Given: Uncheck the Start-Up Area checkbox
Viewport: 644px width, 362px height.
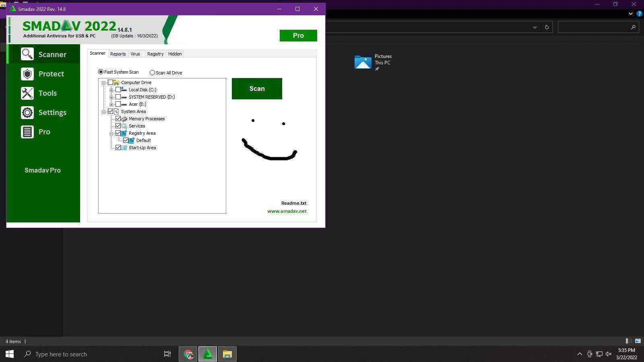Looking at the screenshot, I should [118, 148].
